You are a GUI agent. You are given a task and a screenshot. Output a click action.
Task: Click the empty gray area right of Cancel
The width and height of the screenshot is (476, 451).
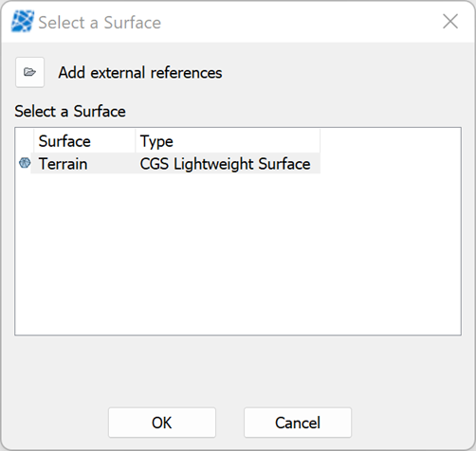click(412, 423)
